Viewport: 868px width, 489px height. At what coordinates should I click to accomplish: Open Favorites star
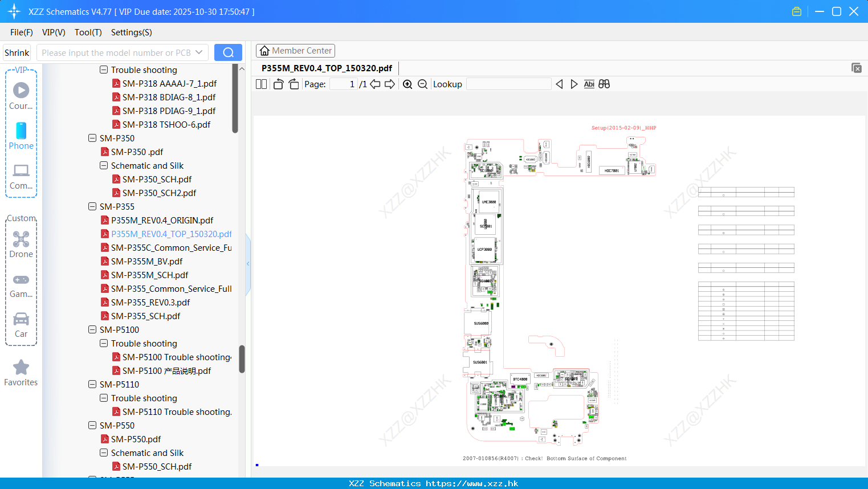(21, 373)
